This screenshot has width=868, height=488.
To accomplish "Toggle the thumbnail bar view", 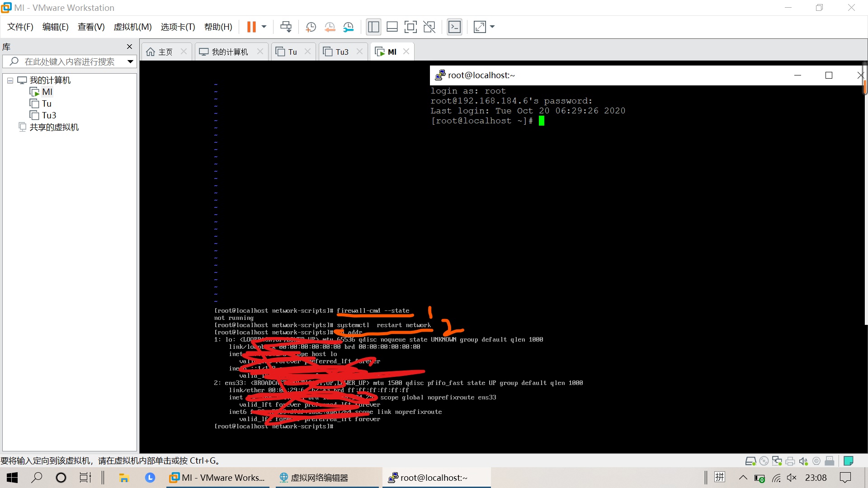I will click(x=392, y=27).
